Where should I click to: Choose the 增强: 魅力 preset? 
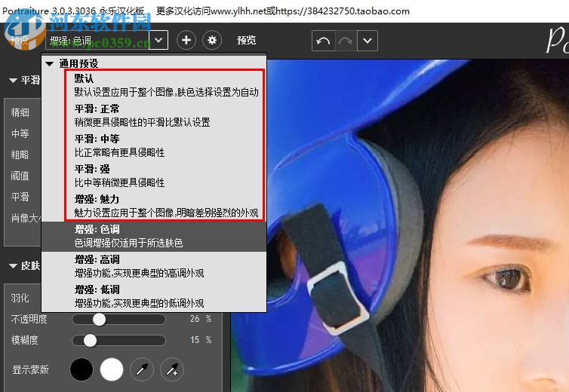(154, 206)
